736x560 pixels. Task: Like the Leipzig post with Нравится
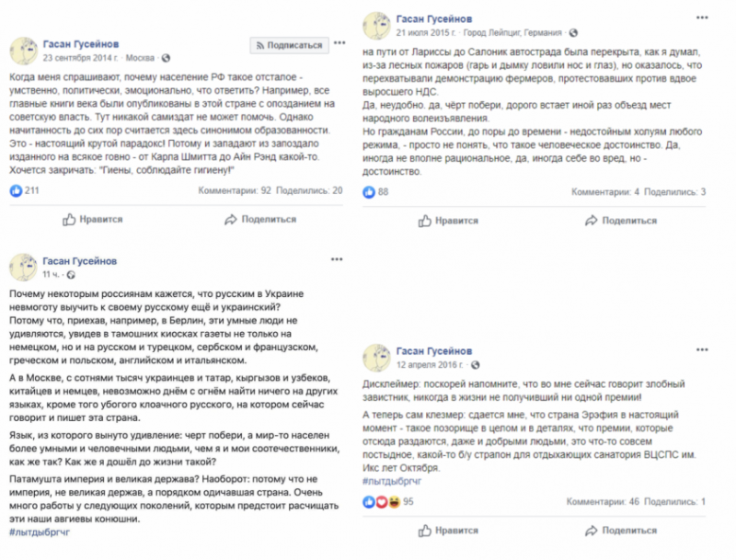coord(448,221)
